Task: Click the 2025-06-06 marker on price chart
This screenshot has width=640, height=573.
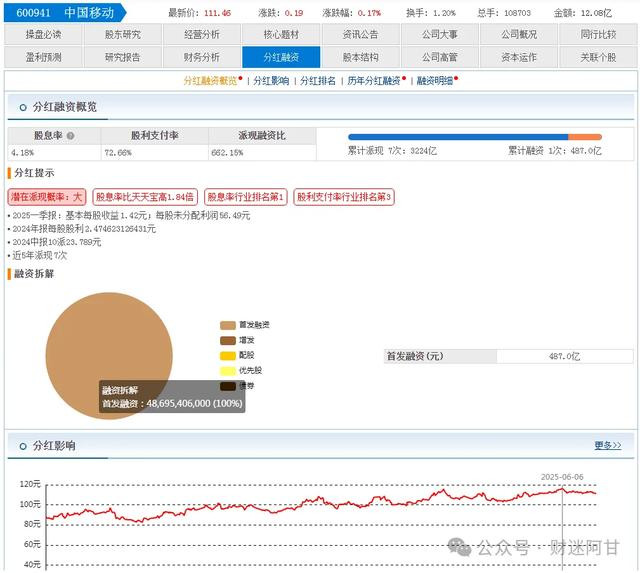Action: coord(562,477)
